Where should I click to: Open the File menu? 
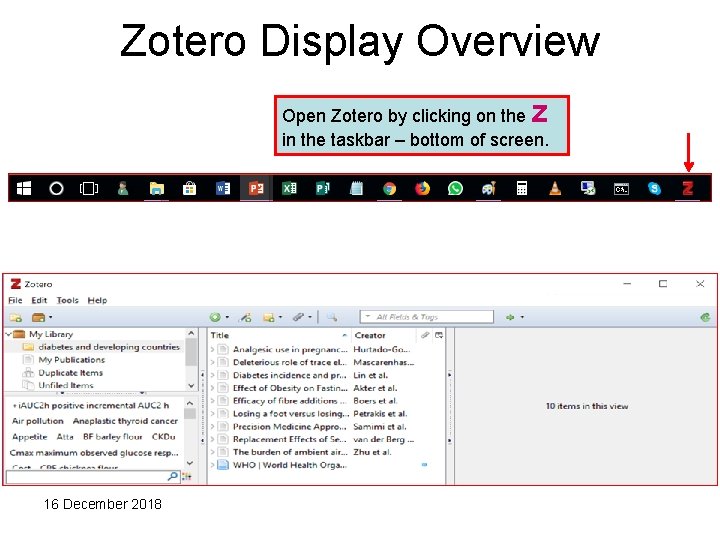[x=15, y=300]
